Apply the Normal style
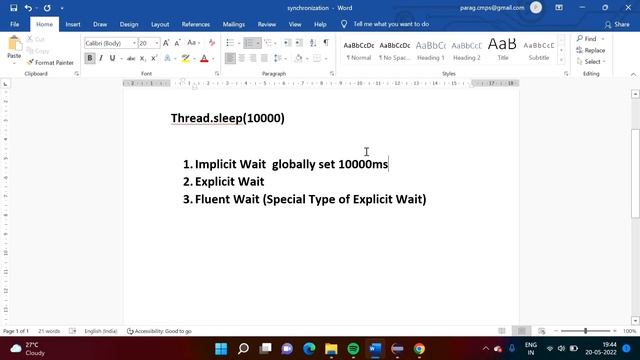This screenshot has height=360, width=640. click(359, 51)
